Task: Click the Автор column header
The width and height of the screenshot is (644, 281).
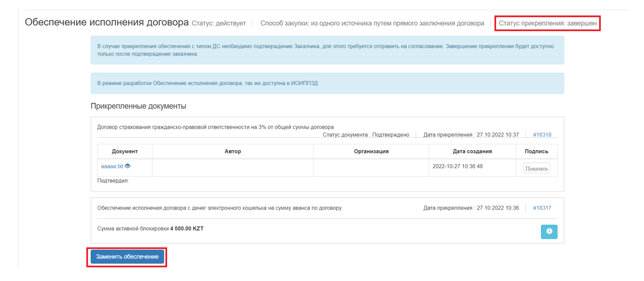Action: point(232,151)
